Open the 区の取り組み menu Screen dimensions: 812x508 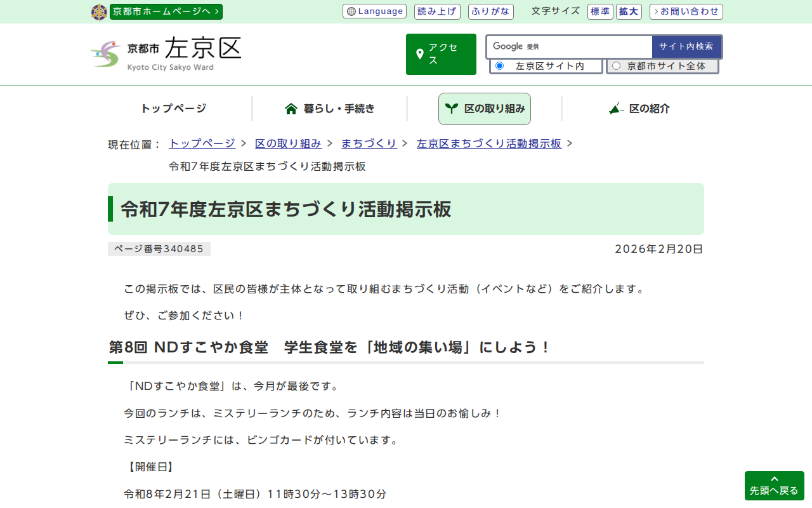[485, 109]
